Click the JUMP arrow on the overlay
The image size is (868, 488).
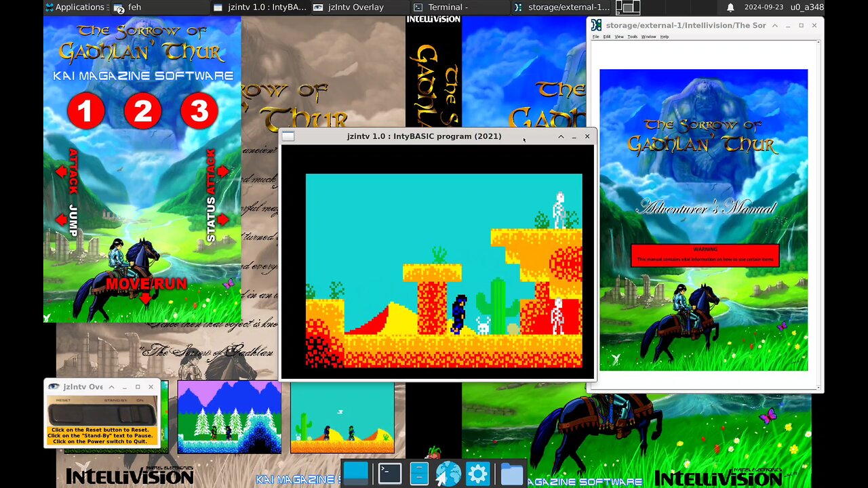61,220
